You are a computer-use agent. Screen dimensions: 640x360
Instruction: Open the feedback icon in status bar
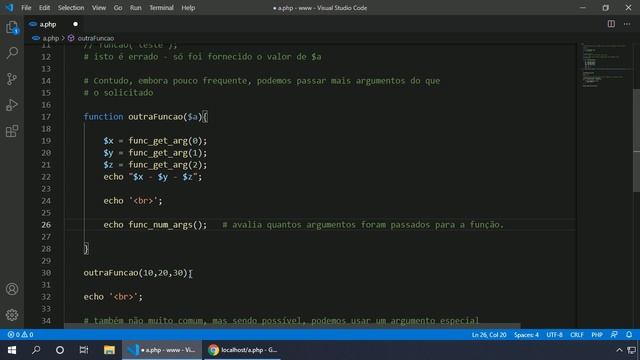tap(614, 335)
